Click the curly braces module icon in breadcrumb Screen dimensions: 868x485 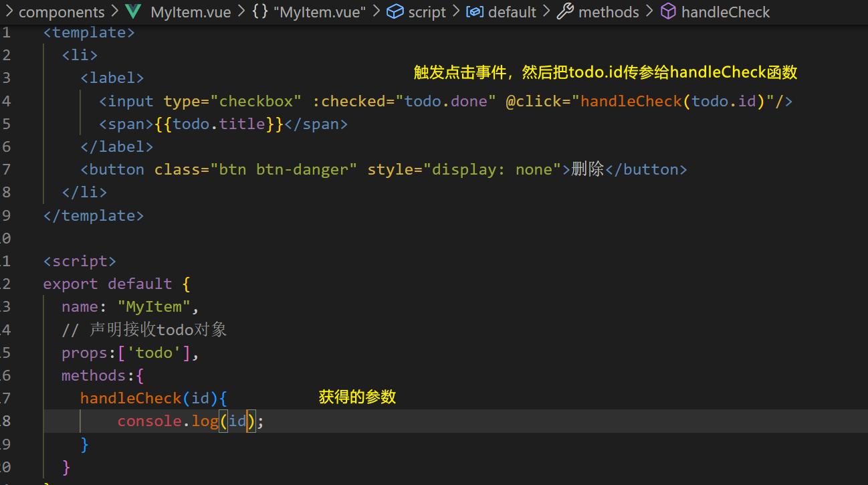click(260, 12)
